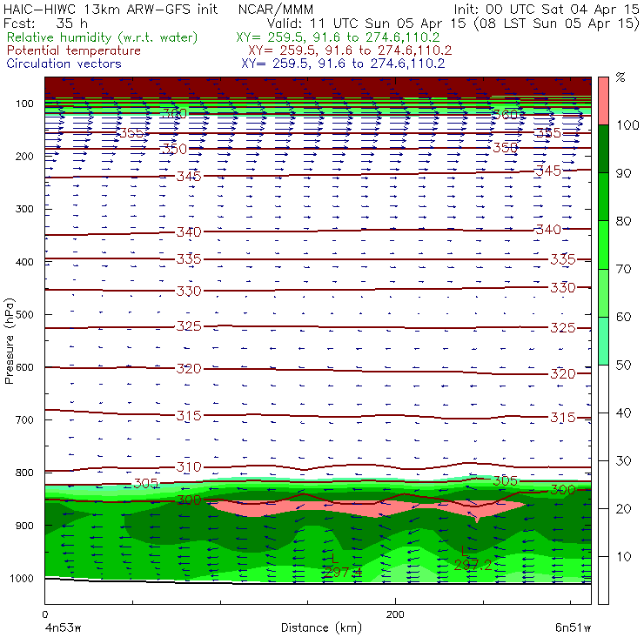Click the blue XY coordinates line

tap(343, 64)
